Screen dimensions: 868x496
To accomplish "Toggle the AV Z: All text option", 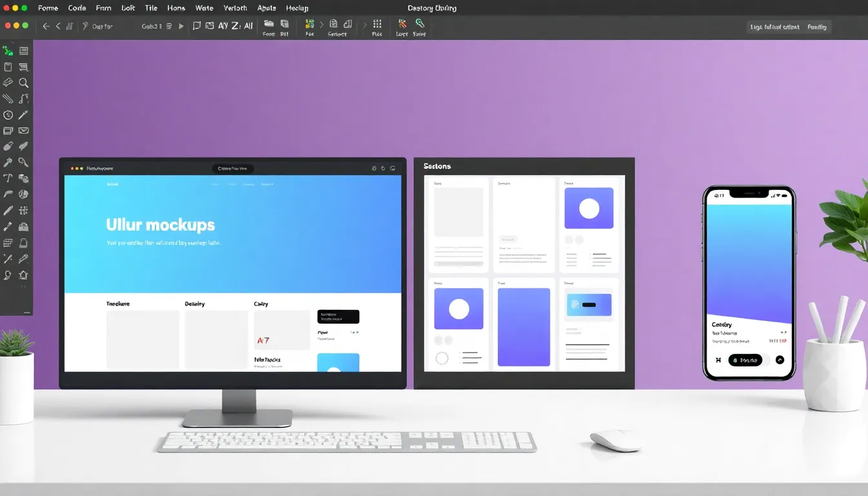I will click(236, 25).
